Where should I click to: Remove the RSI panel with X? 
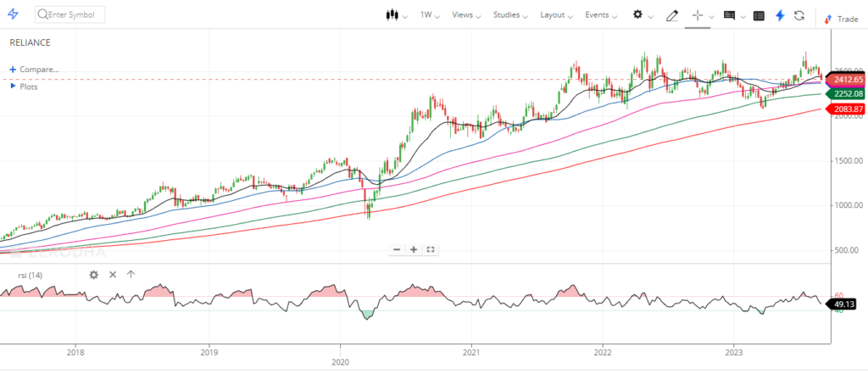click(113, 274)
